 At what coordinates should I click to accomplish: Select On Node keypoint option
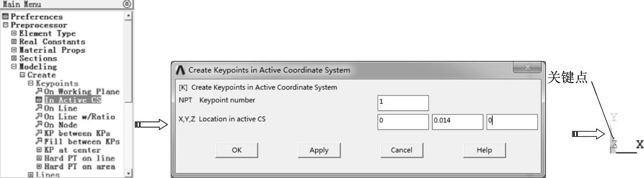(x=60, y=125)
